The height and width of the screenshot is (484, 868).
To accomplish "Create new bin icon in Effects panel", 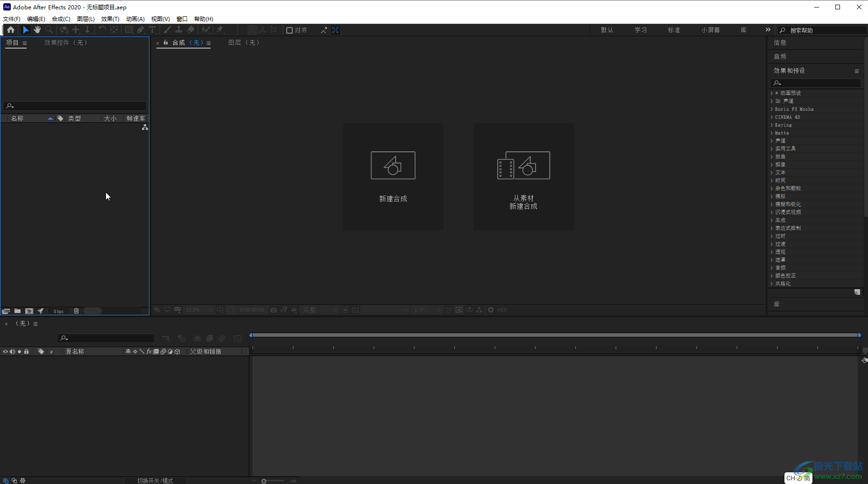I will [857, 292].
